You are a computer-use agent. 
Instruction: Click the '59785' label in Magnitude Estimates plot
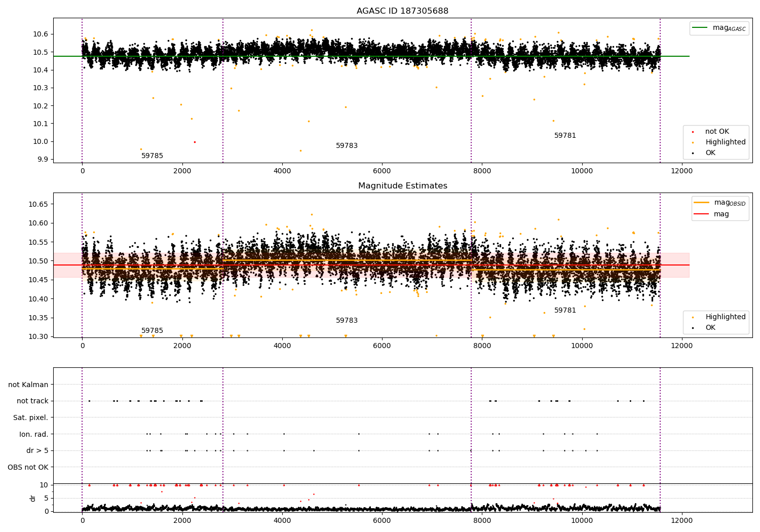[152, 331]
